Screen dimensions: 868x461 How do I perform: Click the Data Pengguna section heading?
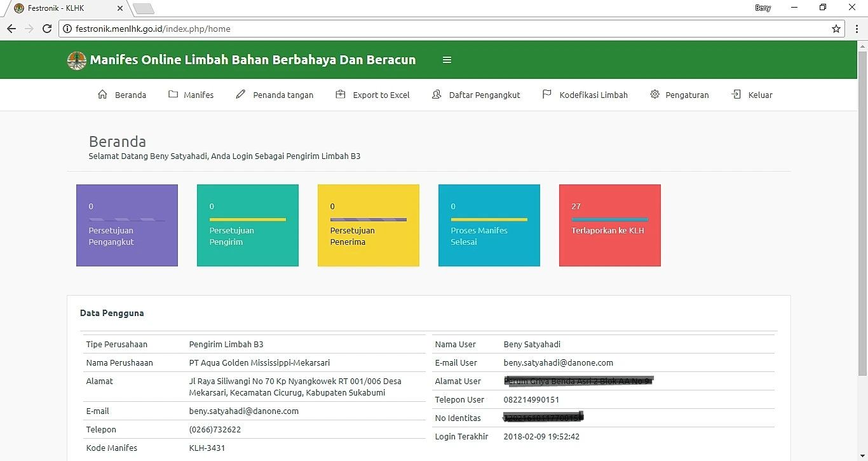(x=112, y=313)
